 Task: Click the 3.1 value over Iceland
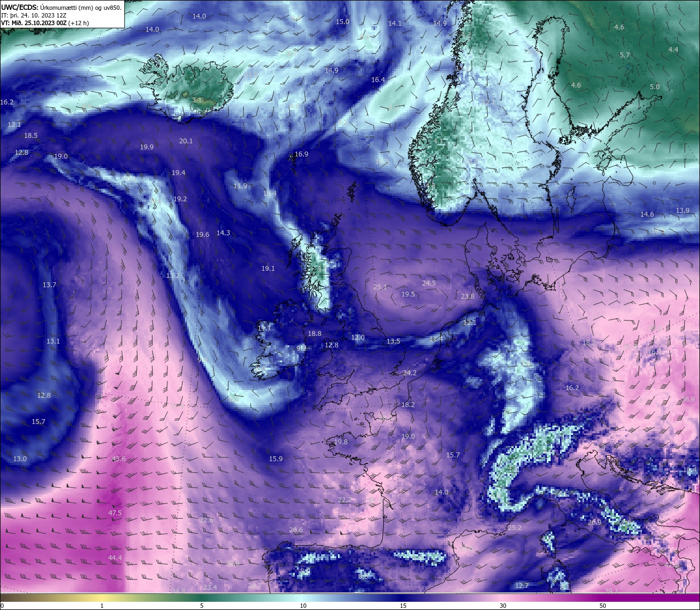197,100
